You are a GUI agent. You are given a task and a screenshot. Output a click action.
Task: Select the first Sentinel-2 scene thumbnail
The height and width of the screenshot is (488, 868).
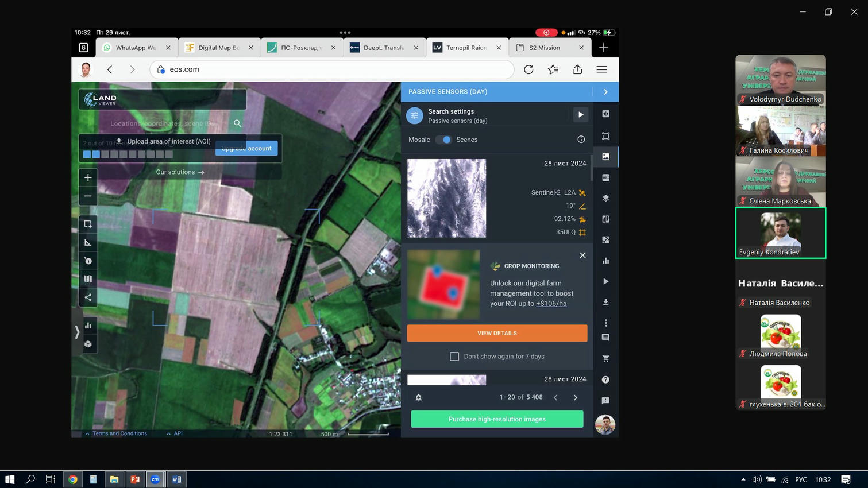(446, 198)
